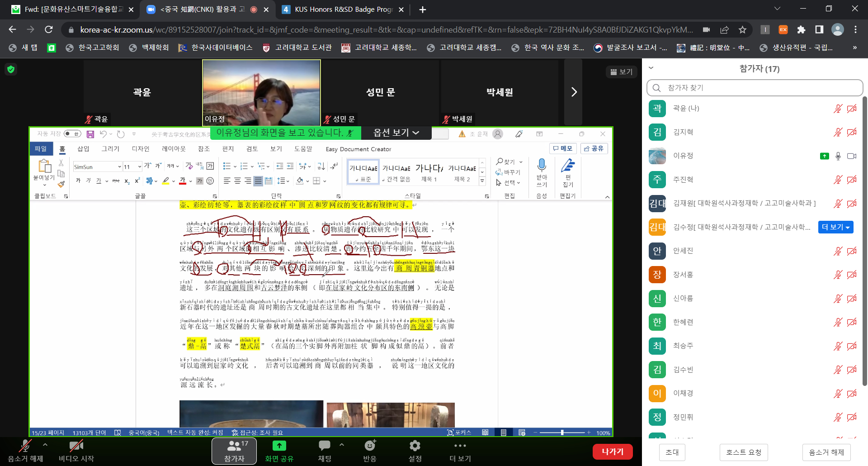Image resolution: width=868 pixels, height=466 pixels.
Task: Click the participant search field
Action: point(755,88)
